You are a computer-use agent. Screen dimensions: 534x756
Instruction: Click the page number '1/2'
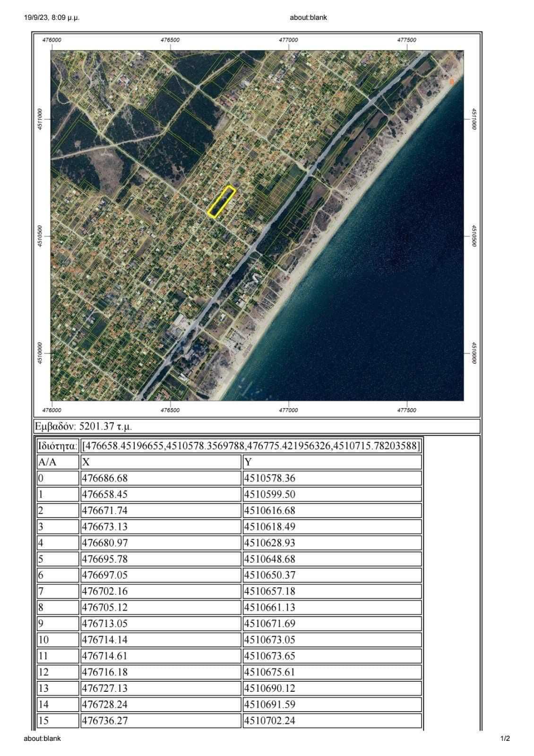click(505, 738)
